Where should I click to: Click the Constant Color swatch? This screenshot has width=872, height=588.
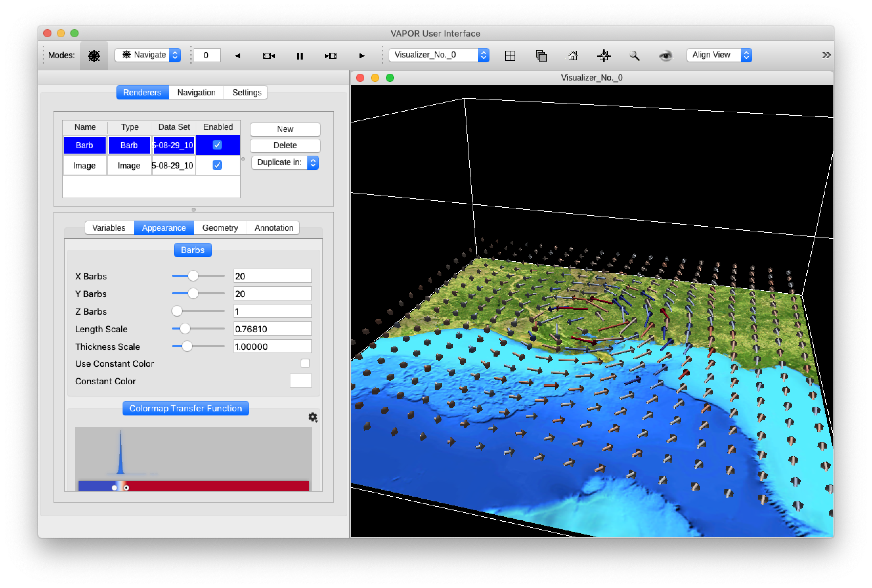(x=301, y=381)
